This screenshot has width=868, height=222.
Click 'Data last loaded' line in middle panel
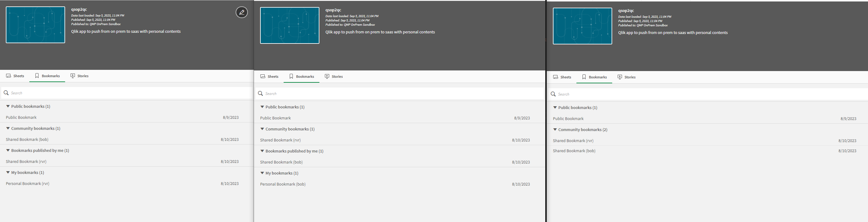(x=352, y=16)
